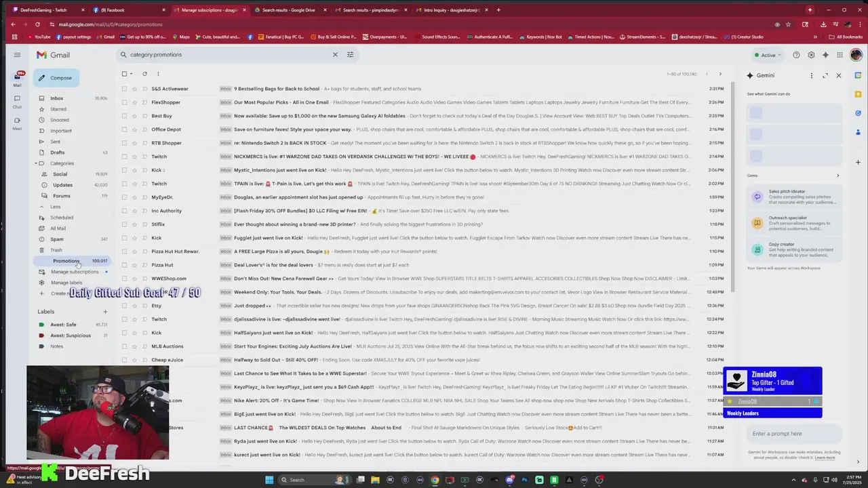Select the Etsy email checkbox
868x488 pixels.
(124, 306)
